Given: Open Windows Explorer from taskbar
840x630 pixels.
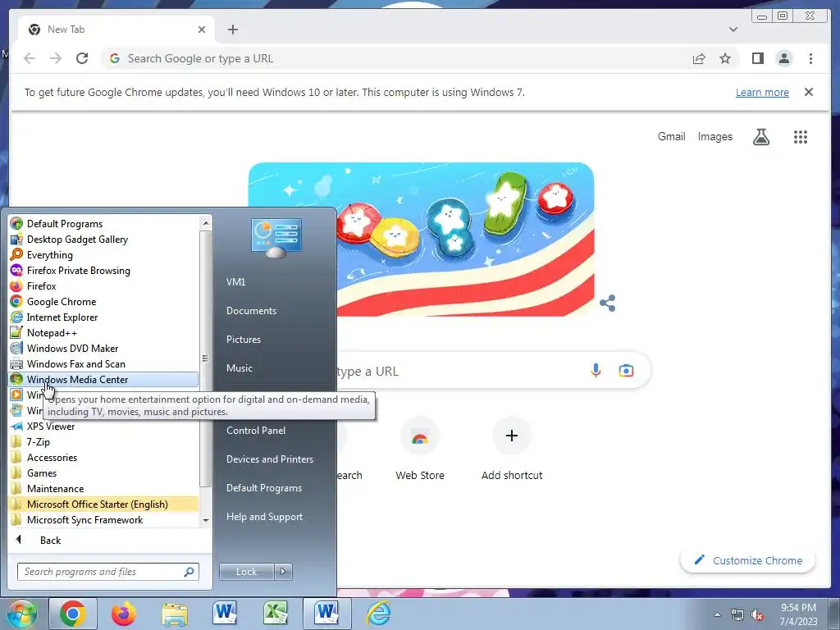Looking at the screenshot, I should (x=175, y=614).
